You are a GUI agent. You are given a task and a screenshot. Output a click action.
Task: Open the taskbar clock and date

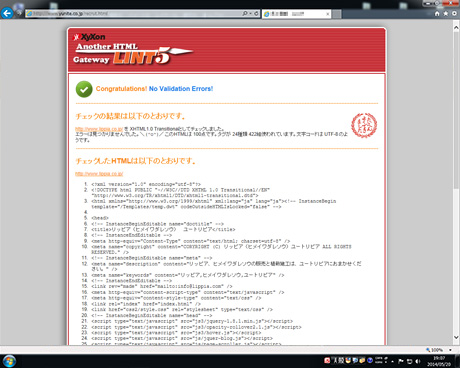click(439, 361)
